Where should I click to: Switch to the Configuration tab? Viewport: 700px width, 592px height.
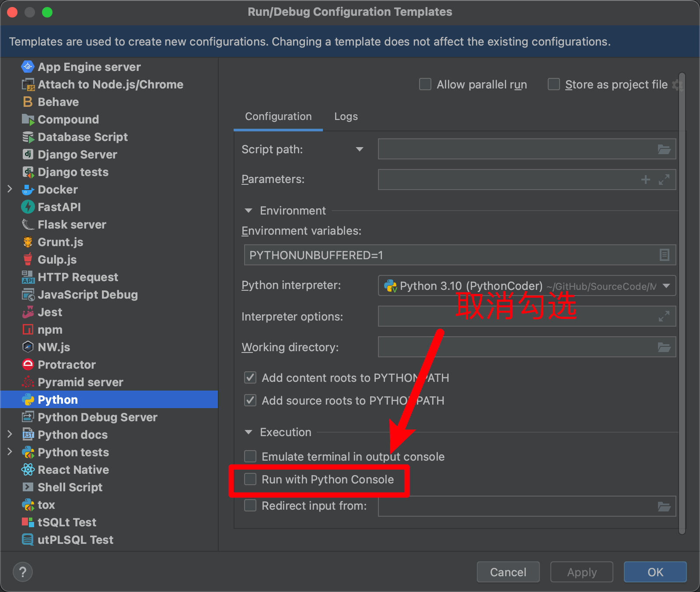tap(278, 116)
